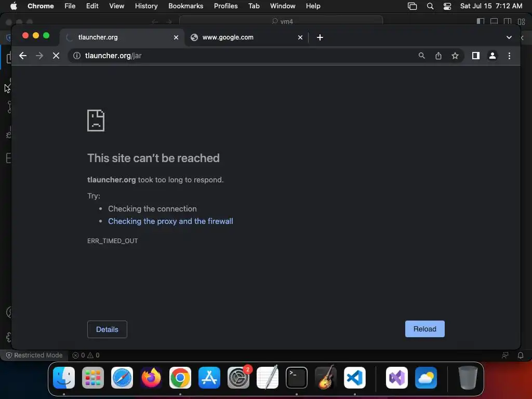Click the date and time in menu bar

tap(491, 6)
